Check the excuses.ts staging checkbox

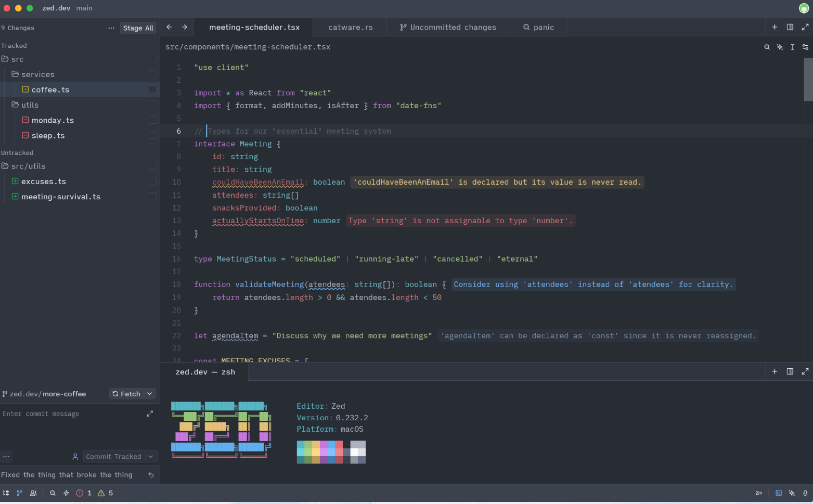(152, 181)
